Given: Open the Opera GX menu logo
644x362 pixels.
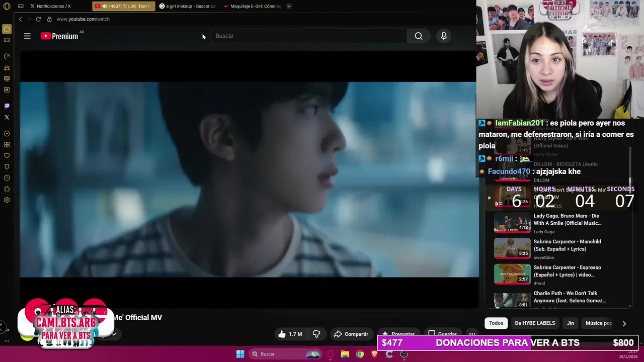Looking at the screenshot, I should (7, 6).
